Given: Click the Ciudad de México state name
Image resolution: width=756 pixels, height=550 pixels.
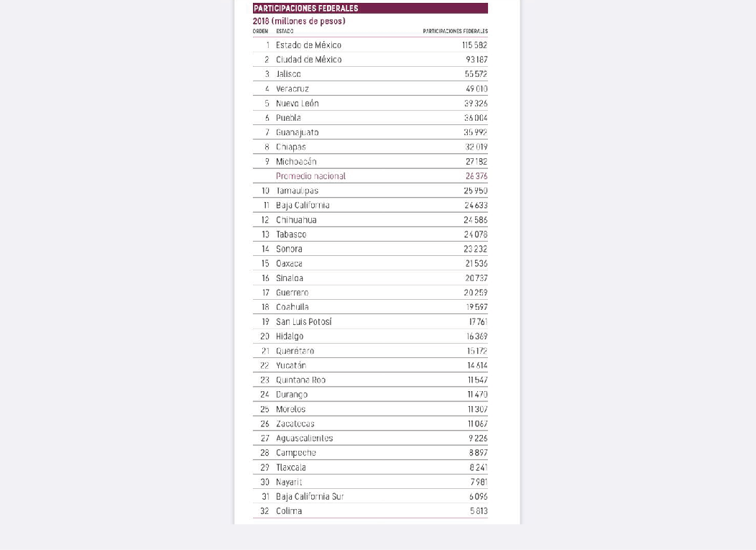Looking at the screenshot, I should (x=308, y=60).
